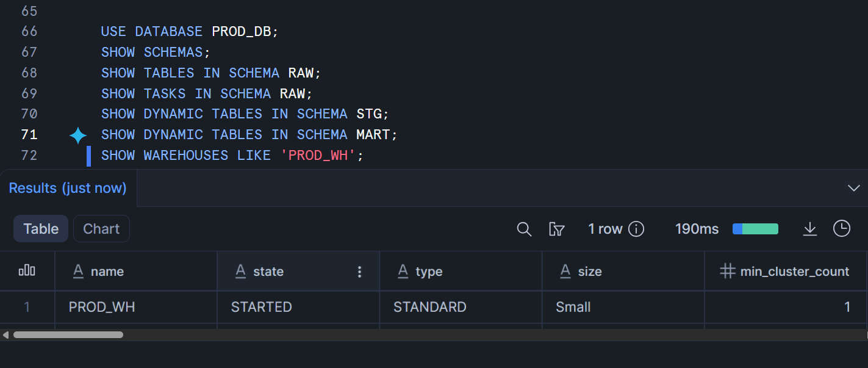The image size is (868, 368).
Task: Click the type column header
Action: pos(429,272)
